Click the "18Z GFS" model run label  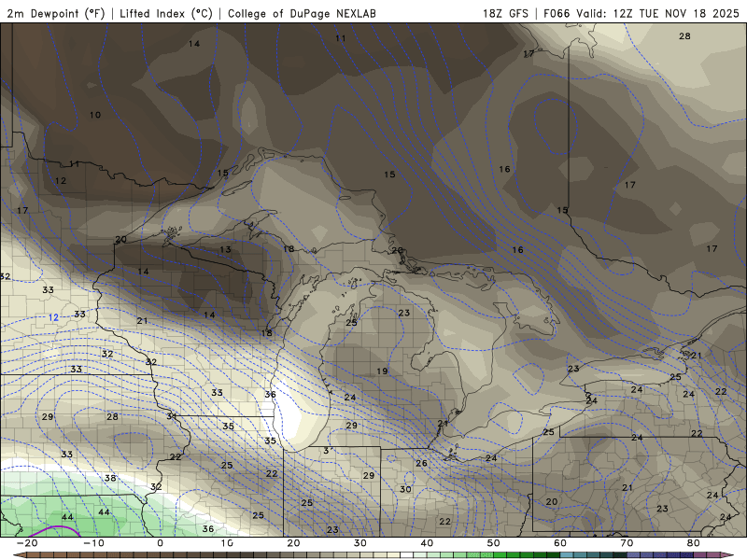point(505,13)
